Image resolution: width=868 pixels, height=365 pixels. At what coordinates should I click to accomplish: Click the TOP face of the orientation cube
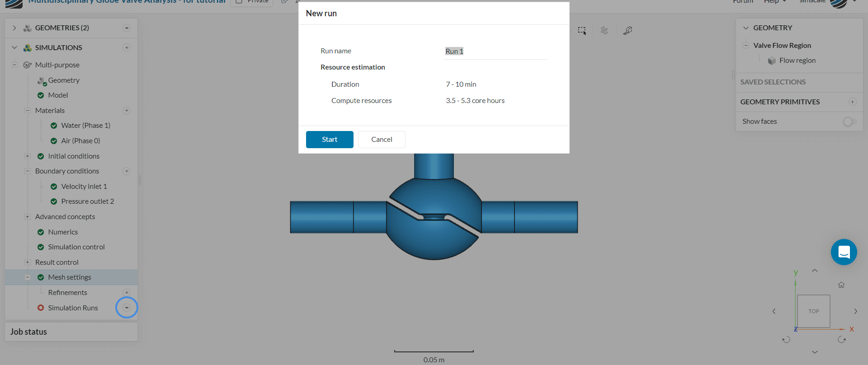pos(813,311)
